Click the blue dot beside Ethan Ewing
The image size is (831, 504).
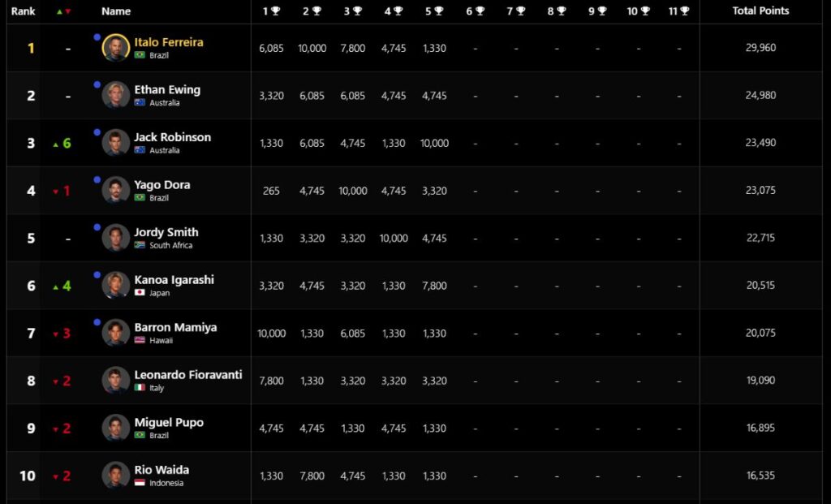pyautogui.click(x=97, y=84)
